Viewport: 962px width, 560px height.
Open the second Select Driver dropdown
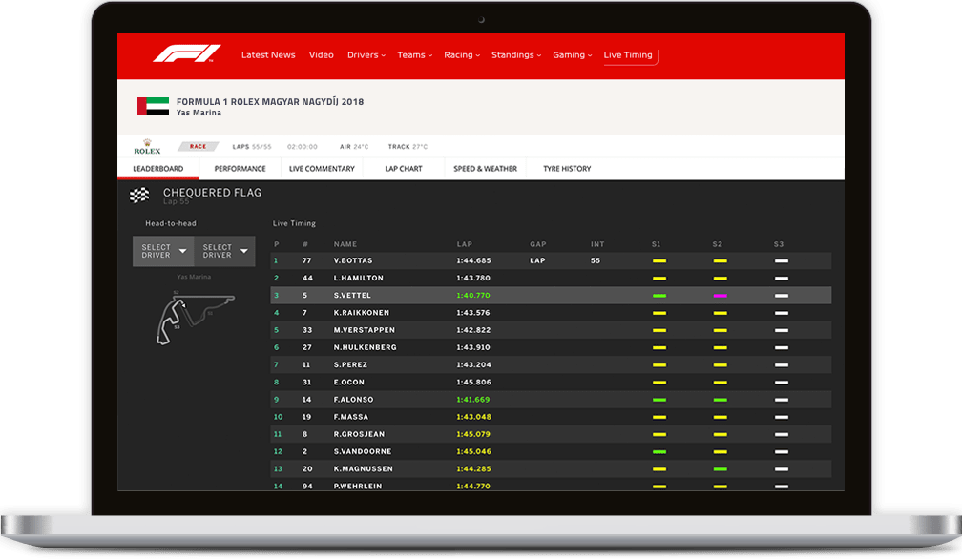click(x=224, y=251)
